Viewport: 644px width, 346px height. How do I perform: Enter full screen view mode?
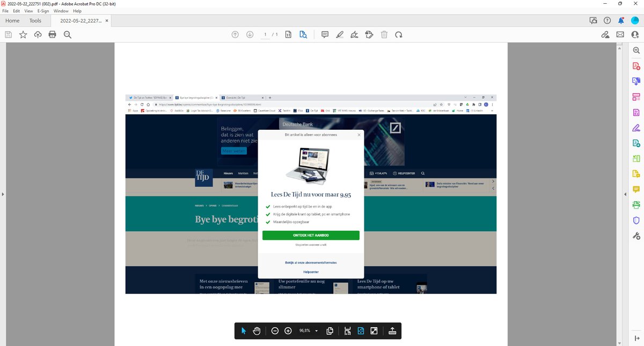374,330
